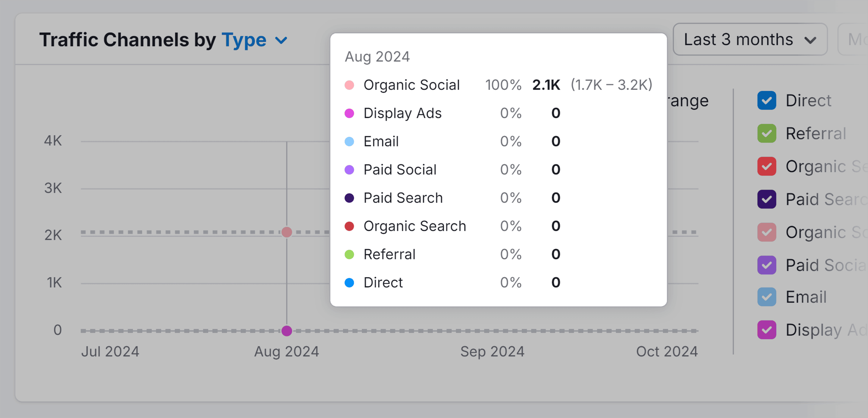
Task: Toggle the Direct checkbox in the legend
Action: (766, 100)
